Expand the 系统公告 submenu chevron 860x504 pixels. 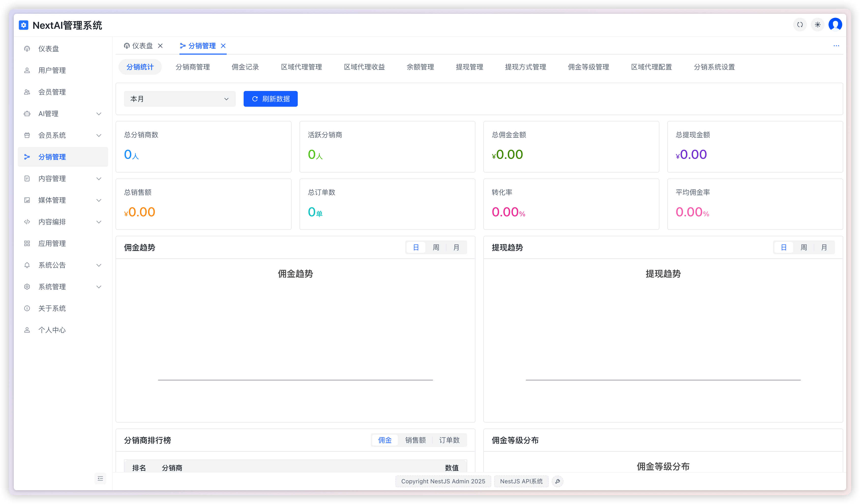tap(99, 265)
